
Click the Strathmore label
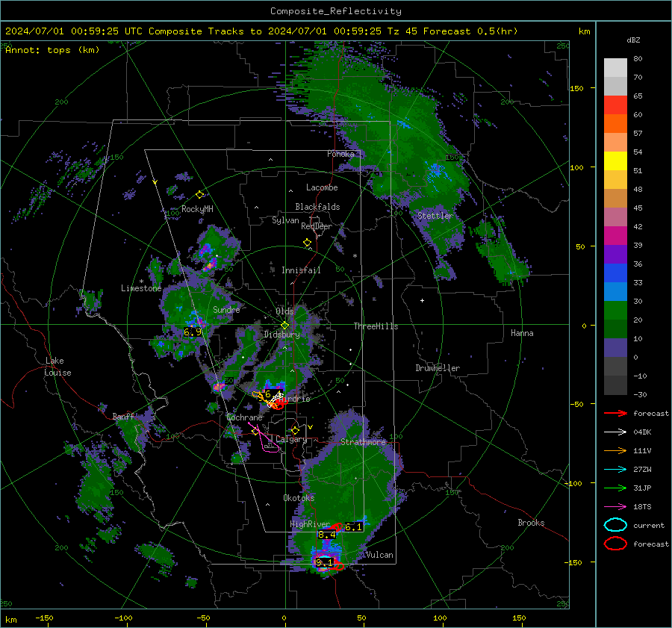[x=364, y=442]
